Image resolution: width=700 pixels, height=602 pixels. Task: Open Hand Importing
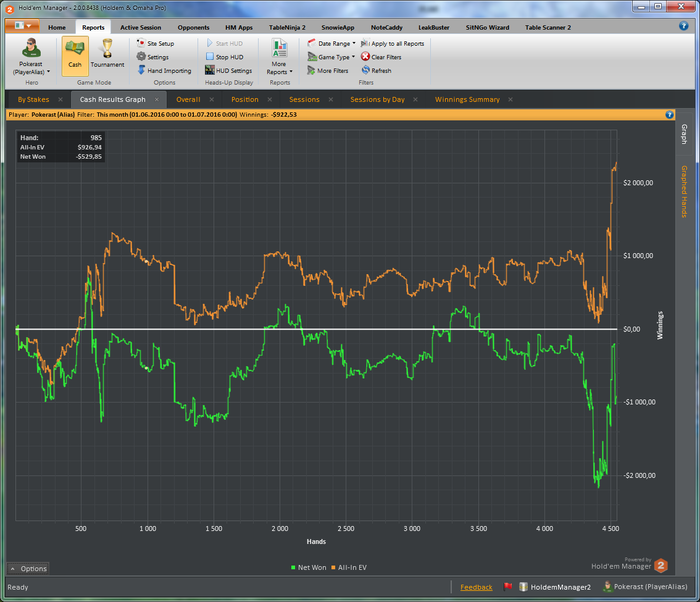164,71
